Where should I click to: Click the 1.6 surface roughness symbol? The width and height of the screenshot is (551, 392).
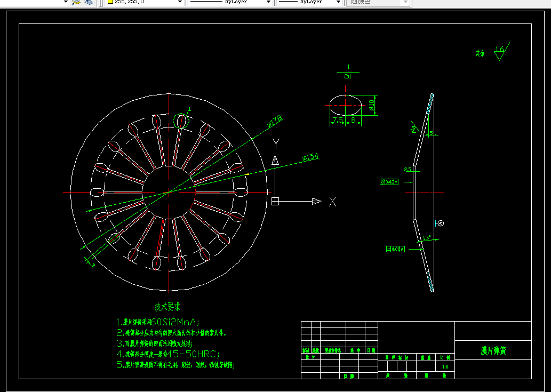pos(501,52)
